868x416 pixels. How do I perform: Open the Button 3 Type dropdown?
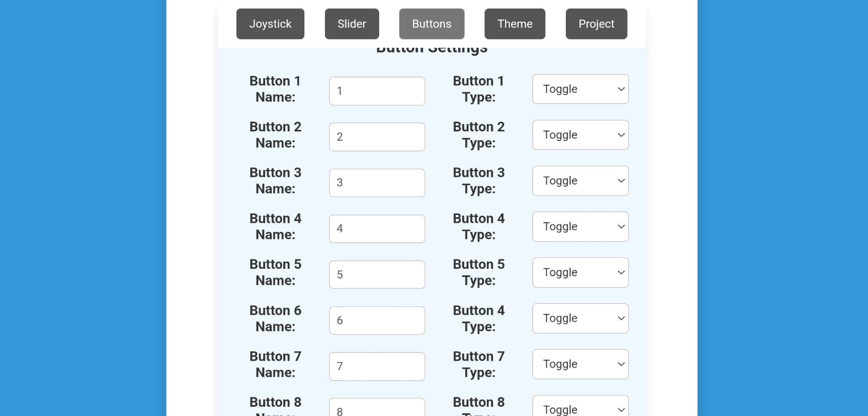click(580, 180)
